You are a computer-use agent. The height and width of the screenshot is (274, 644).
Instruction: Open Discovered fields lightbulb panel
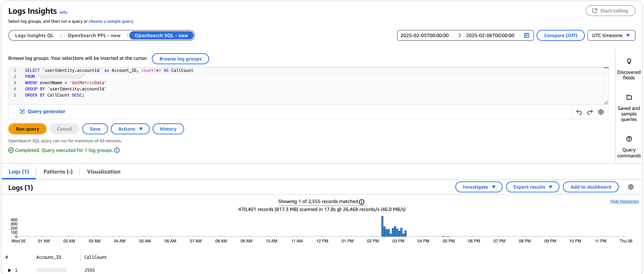pyautogui.click(x=629, y=61)
